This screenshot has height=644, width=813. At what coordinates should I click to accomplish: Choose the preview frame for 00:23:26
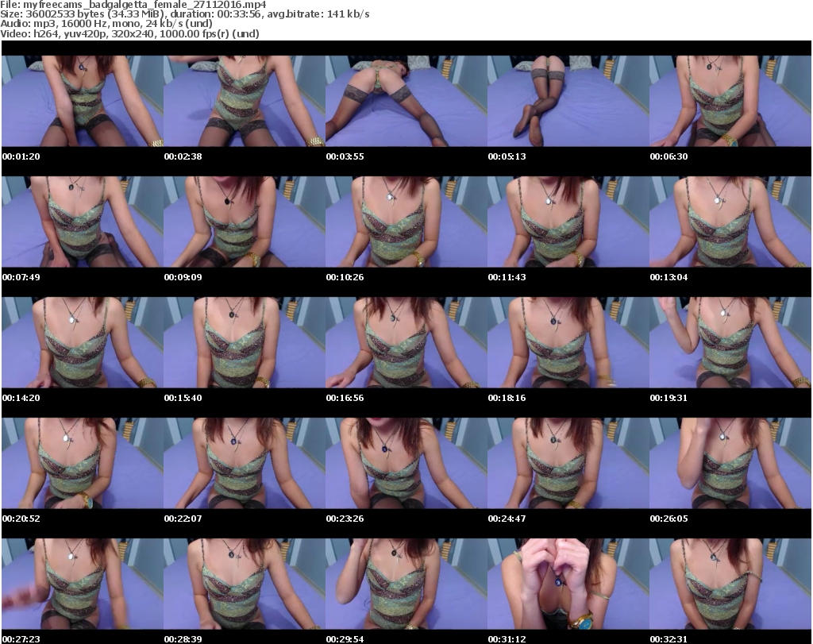[406, 463]
